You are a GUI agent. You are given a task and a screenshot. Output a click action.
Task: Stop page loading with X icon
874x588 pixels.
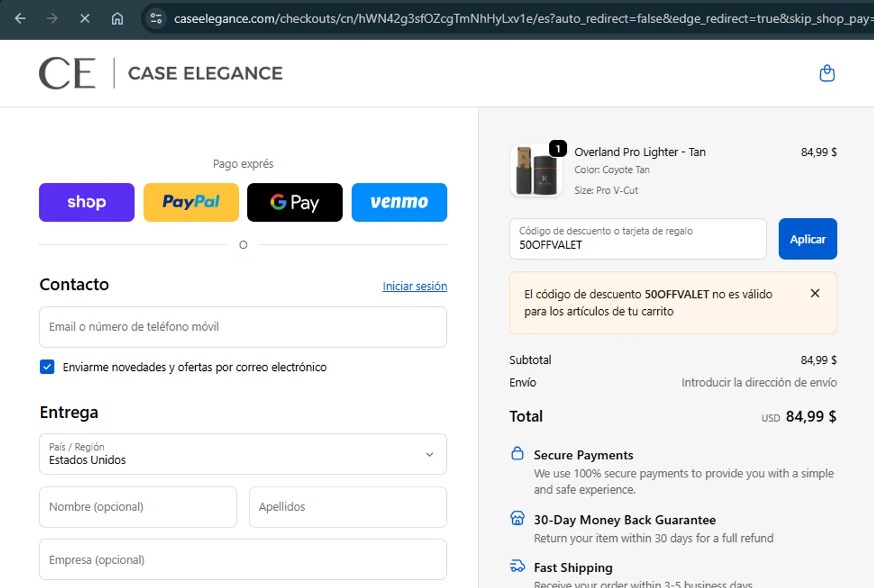(85, 19)
